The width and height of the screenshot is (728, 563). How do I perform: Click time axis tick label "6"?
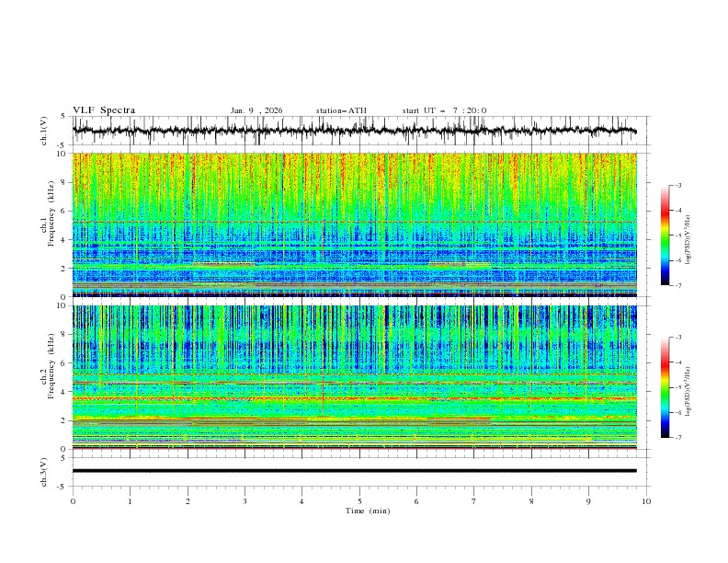[x=416, y=501]
